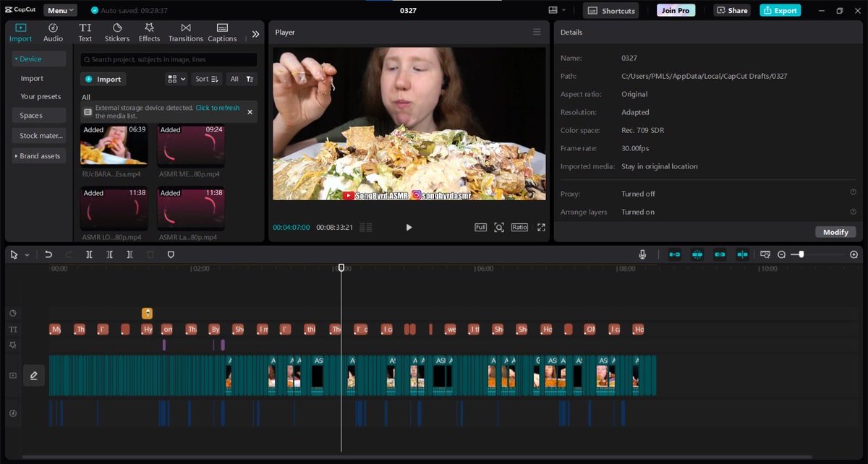Switch to the Audio tab
This screenshot has height=464, width=868.
tap(53, 33)
